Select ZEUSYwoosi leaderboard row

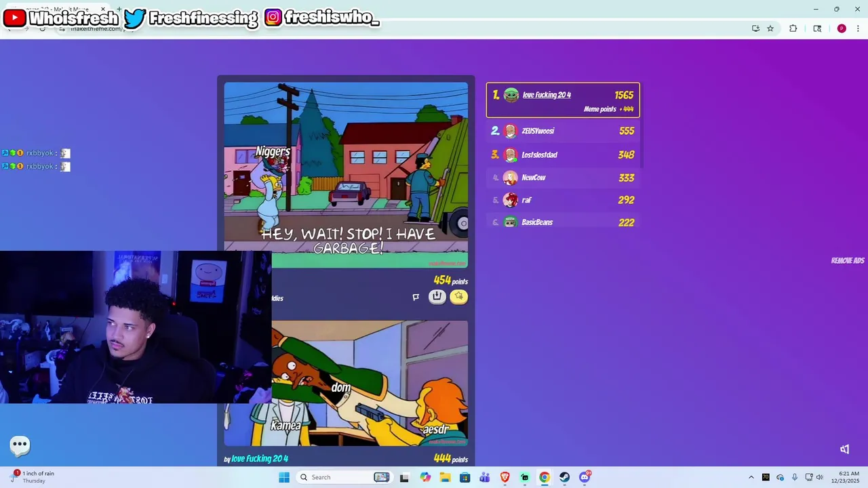click(563, 131)
